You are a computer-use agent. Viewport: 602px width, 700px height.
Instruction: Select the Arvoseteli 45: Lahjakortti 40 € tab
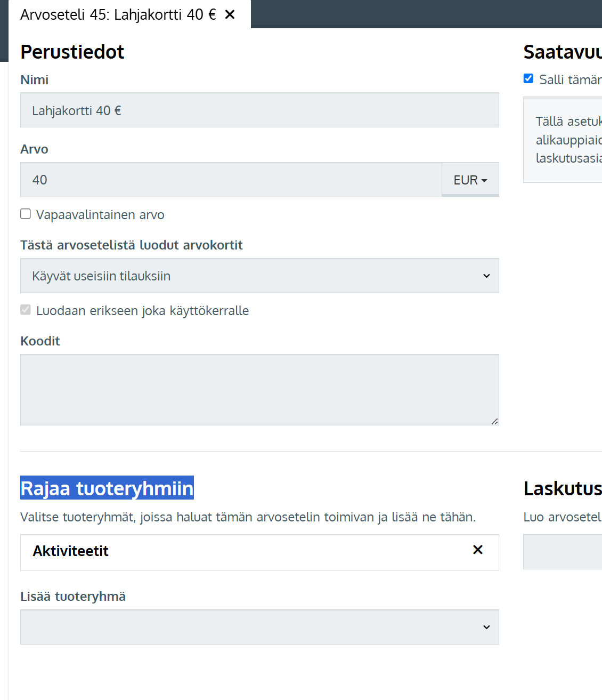(118, 14)
